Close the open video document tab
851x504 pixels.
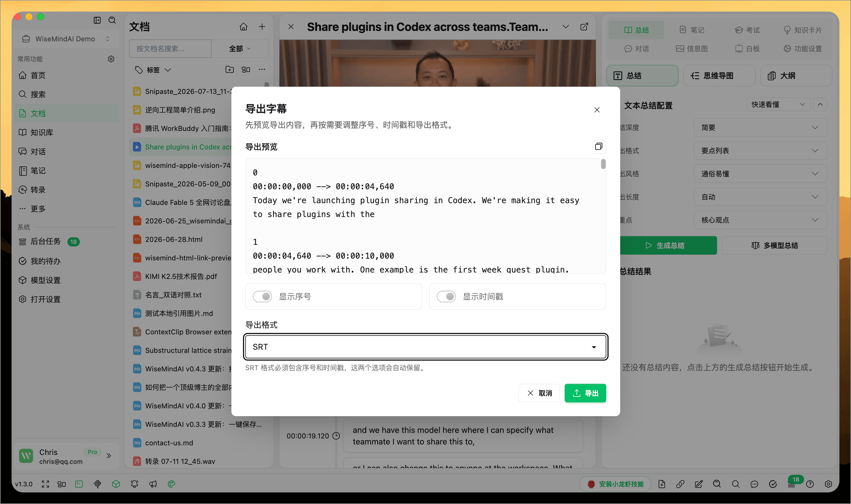pyautogui.click(x=291, y=27)
